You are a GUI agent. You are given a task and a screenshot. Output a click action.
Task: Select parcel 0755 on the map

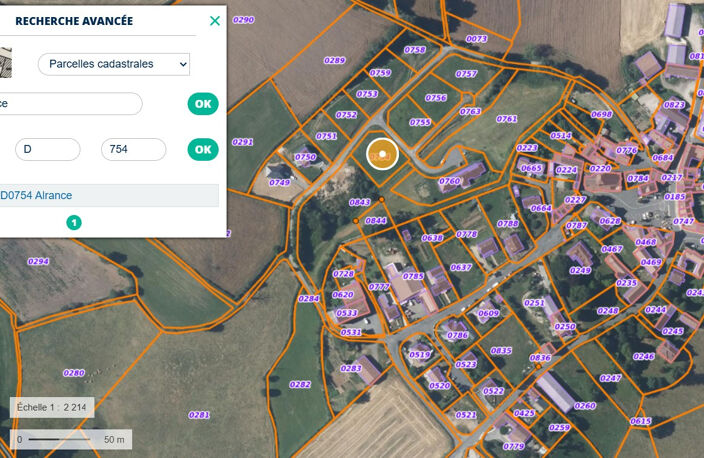click(x=420, y=122)
